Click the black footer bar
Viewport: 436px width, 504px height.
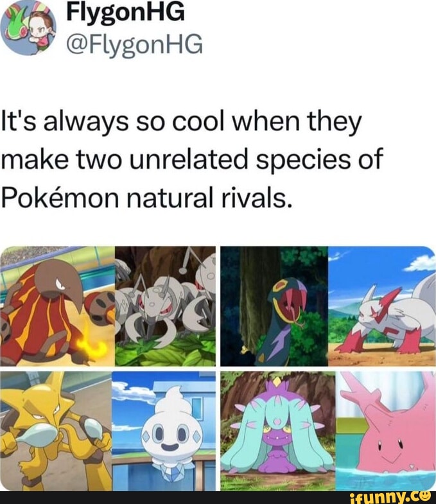click(218, 498)
